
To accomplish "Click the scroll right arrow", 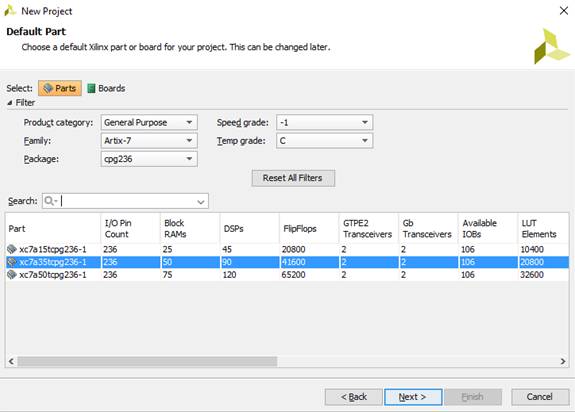I will (563, 361).
